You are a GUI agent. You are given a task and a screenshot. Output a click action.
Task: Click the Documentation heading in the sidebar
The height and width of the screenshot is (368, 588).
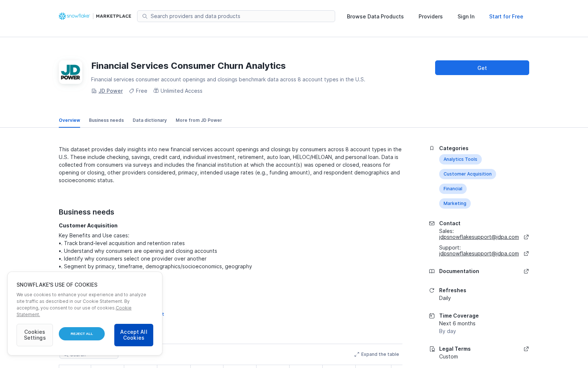click(459, 271)
